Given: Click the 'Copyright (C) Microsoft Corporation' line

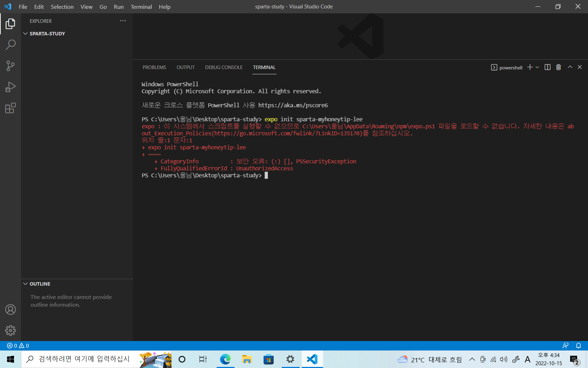Looking at the screenshot, I should pyautogui.click(x=231, y=91).
